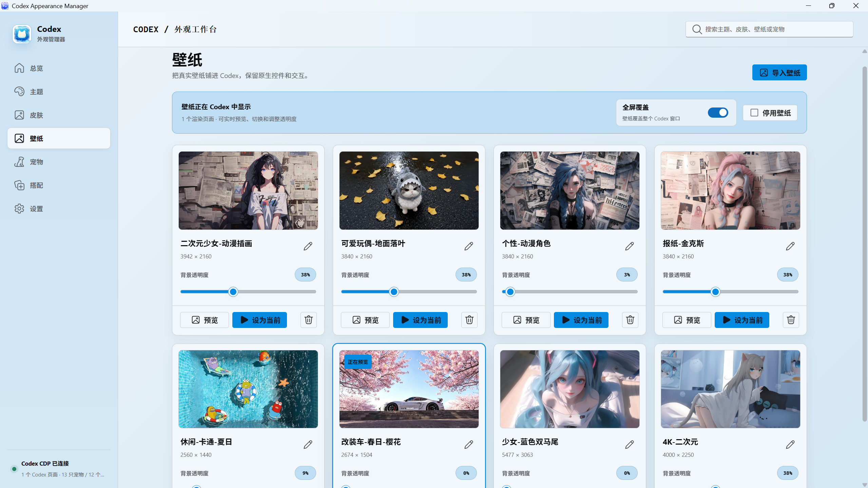Preview the 可爱玩偶-地面落叶 wallpaper

[365, 320]
